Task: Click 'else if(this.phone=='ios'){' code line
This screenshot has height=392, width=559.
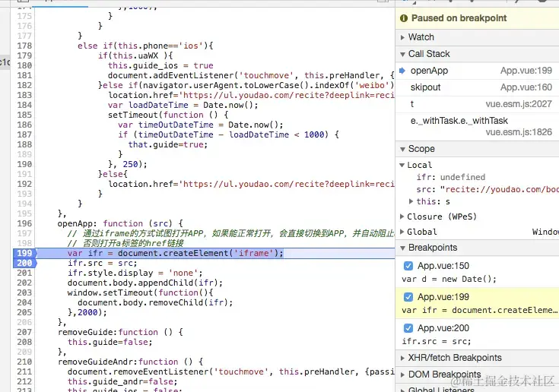Action: pos(145,46)
